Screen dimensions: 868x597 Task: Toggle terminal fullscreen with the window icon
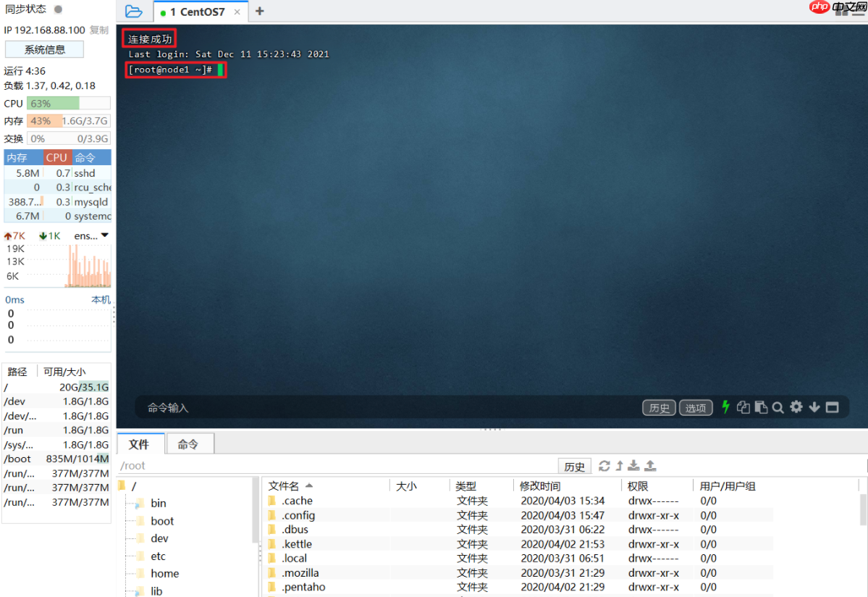point(831,407)
